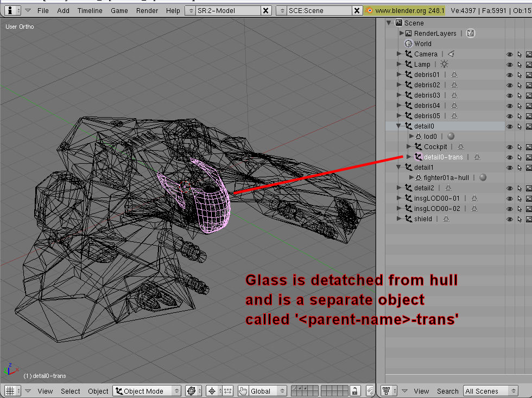
Task: Delete the SCE:Scene datablock with X button
Action: pos(357,10)
